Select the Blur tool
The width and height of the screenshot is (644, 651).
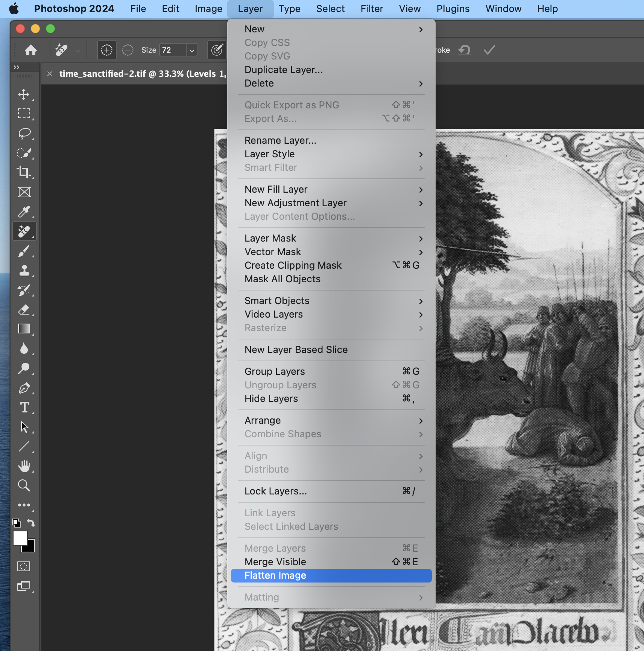(24, 349)
